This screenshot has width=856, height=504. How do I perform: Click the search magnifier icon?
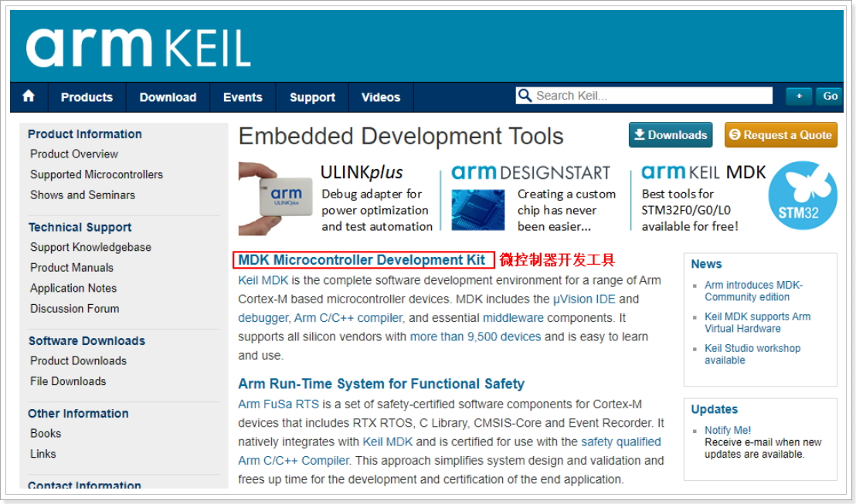pos(525,96)
